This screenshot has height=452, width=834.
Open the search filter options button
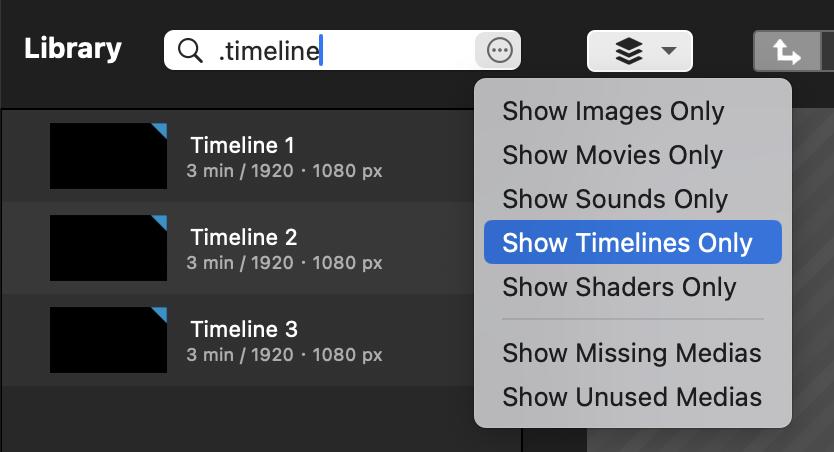pyautogui.click(x=499, y=50)
